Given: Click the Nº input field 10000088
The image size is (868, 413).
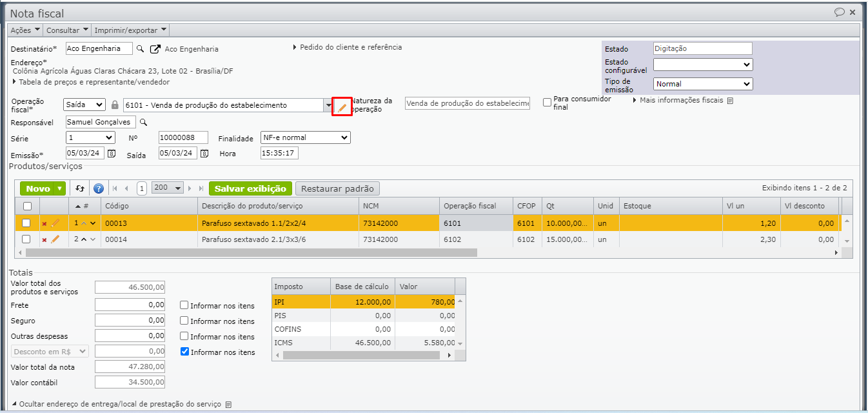Looking at the screenshot, I should 183,137.
